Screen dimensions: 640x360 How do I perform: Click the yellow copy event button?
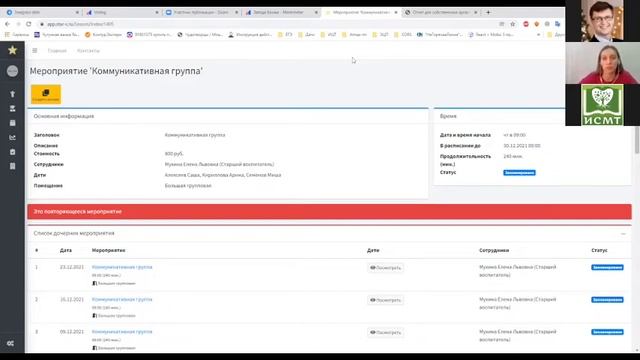[x=46, y=94]
